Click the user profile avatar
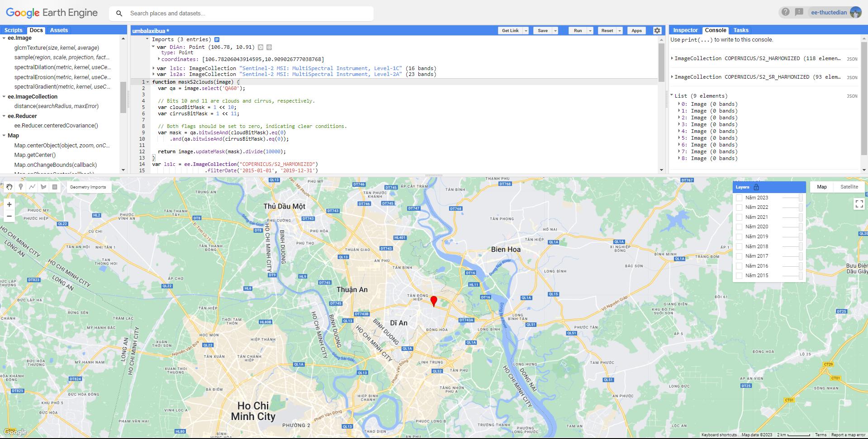The width and height of the screenshot is (868, 439). [855, 12]
